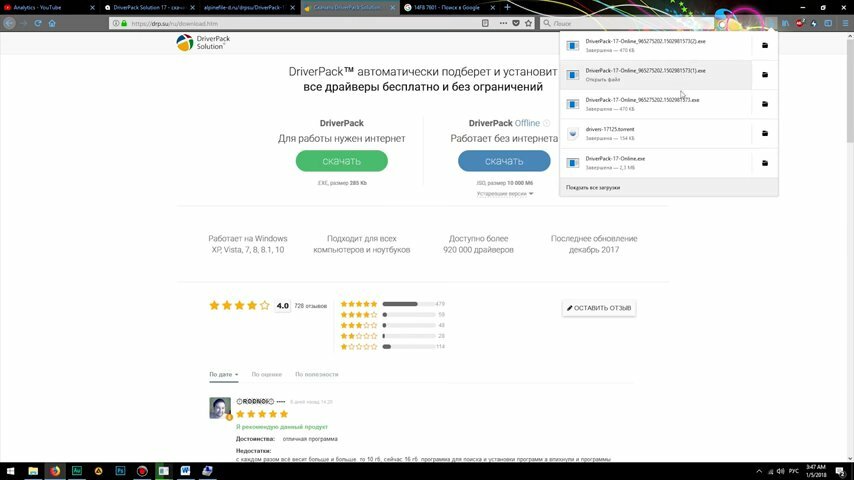Open Windows notification center
The width and height of the screenshot is (854, 480).
840,471
